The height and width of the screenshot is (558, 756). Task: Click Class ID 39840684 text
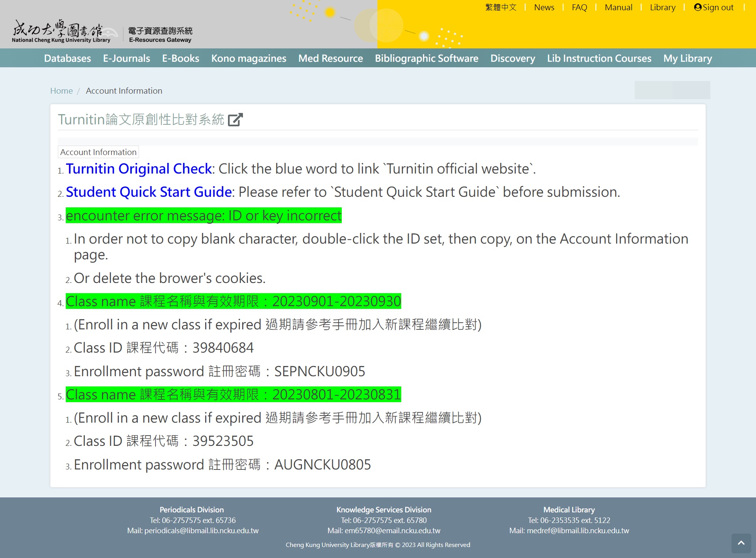(x=164, y=348)
